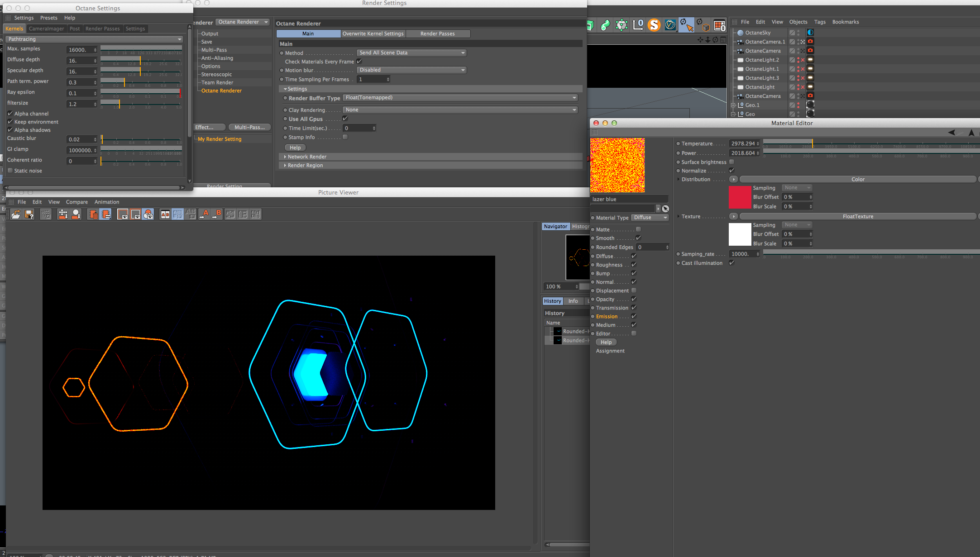This screenshot has height=557, width=980.
Task: Enable the Static noise checkbox
Action: tap(10, 171)
